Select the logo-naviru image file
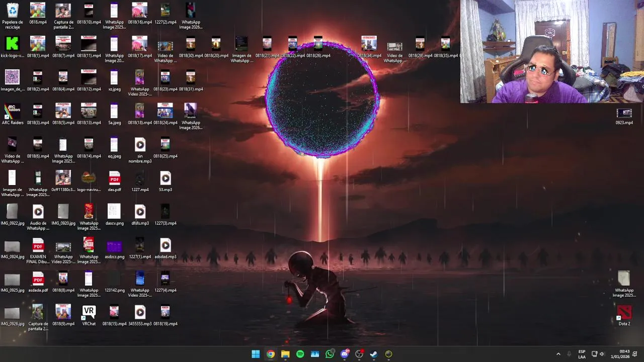The width and height of the screenshot is (644, 362). pos(89,181)
